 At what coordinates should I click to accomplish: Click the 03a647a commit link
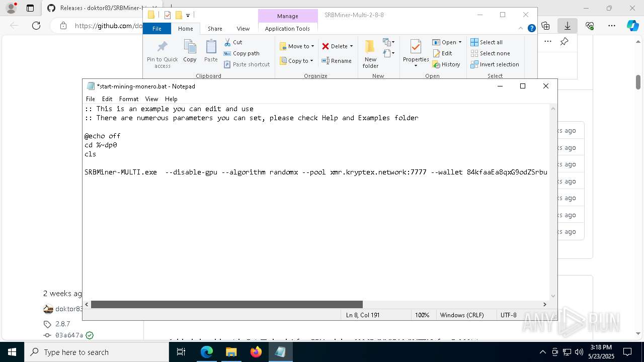[x=69, y=335]
